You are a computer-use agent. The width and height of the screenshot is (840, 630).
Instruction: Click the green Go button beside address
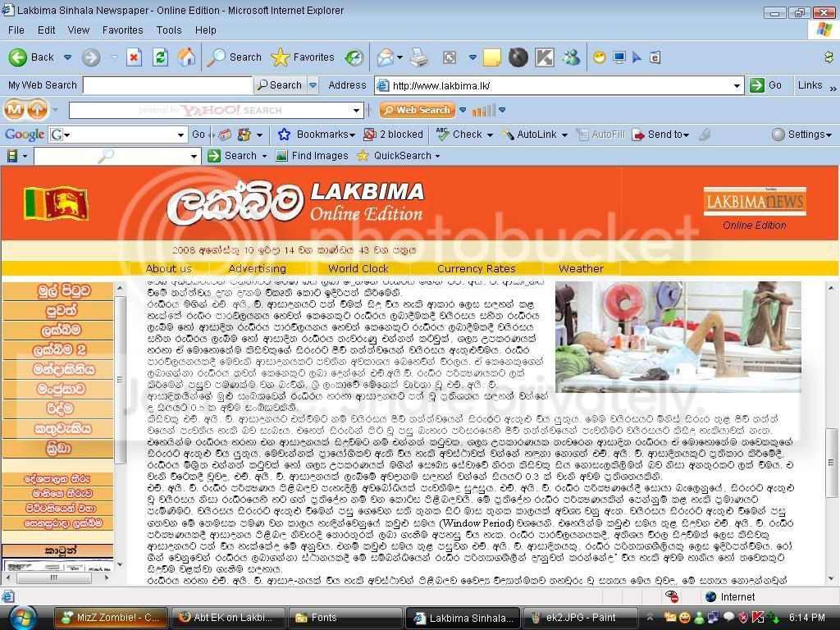click(766, 85)
